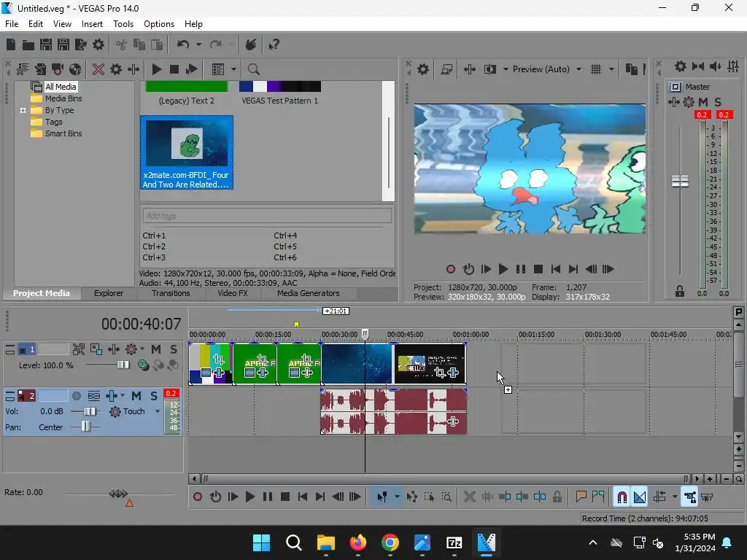Click the New project icon in main toolbar
The image size is (747, 560).
[10, 44]
